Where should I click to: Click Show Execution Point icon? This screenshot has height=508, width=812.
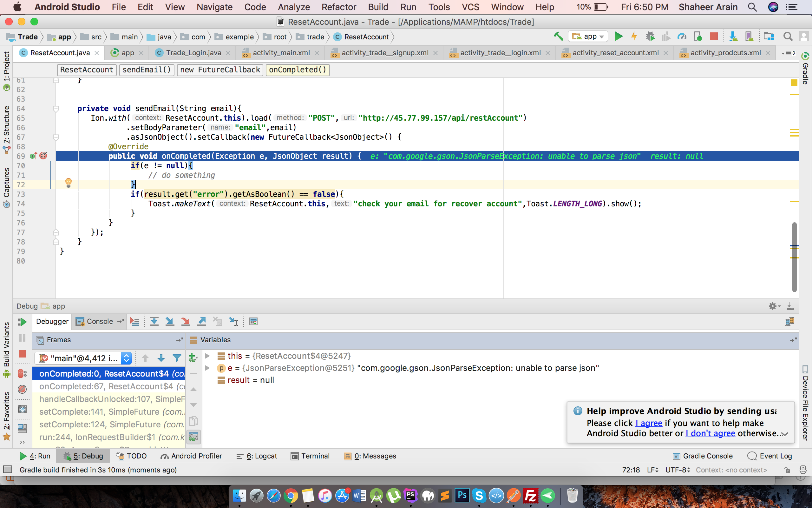[134, 322]
